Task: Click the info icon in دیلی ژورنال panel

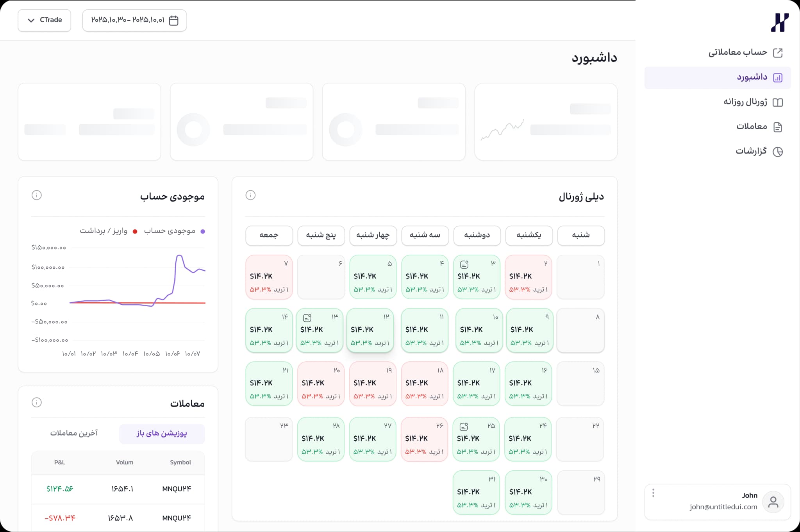Action: [x=250, y=195]
